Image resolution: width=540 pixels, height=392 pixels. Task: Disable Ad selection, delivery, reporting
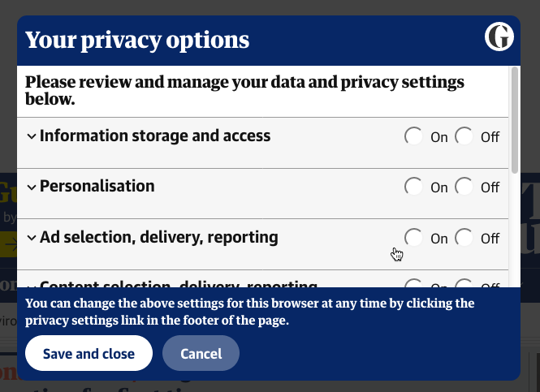coord(464,238)
